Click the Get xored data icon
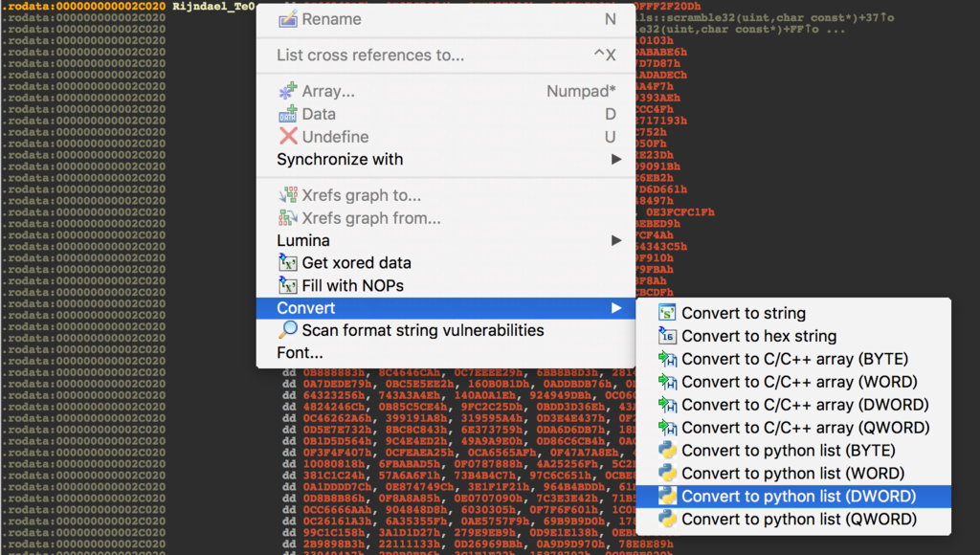Viewport: 980px width, 555px height. pyautogui.click(x=287, y=262)
